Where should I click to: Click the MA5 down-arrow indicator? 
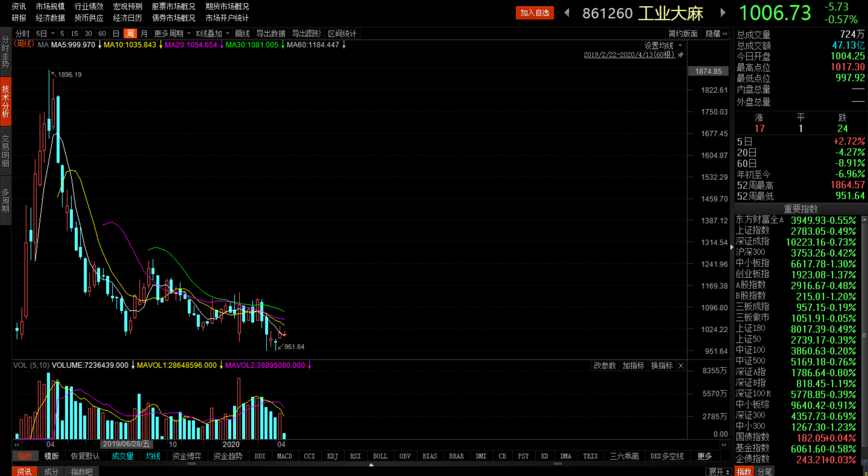99,45
